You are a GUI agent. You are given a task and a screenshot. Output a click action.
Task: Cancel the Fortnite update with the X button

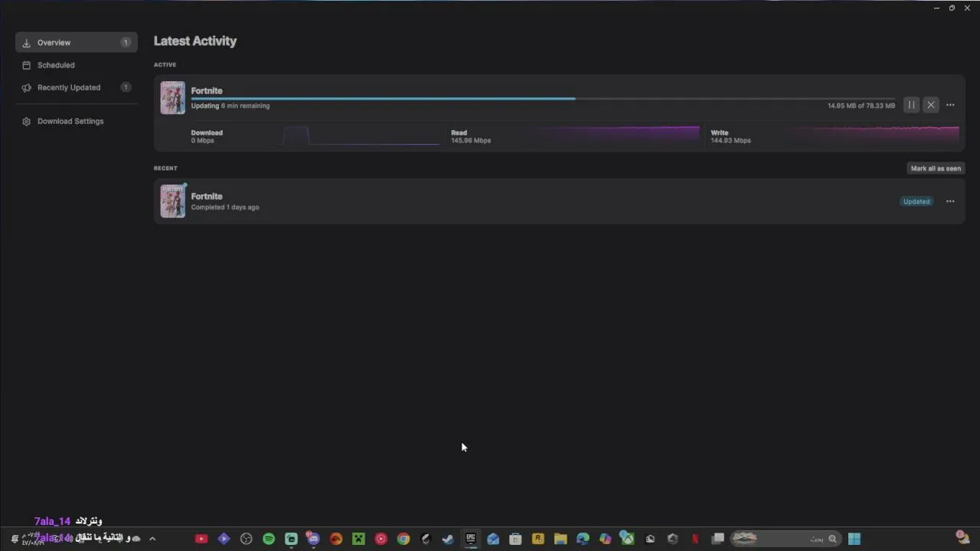click(x=931, y=105)
